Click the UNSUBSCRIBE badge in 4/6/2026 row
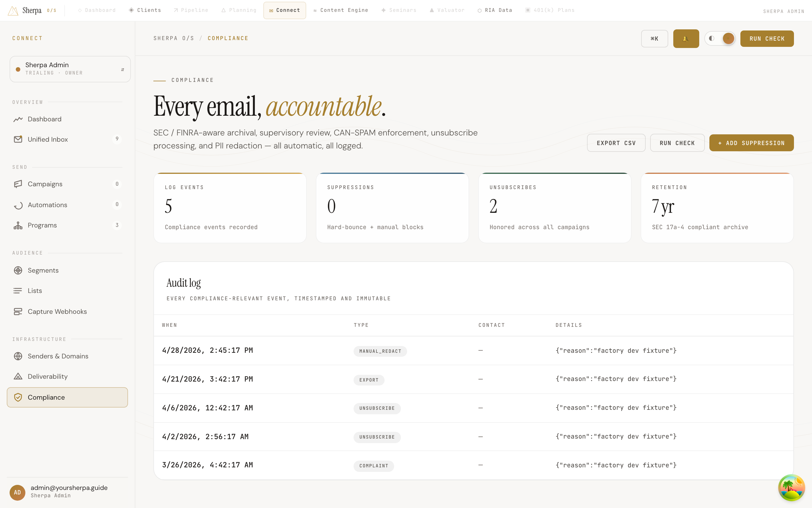This screenshot has width=812, height=508. coord(377,408)
